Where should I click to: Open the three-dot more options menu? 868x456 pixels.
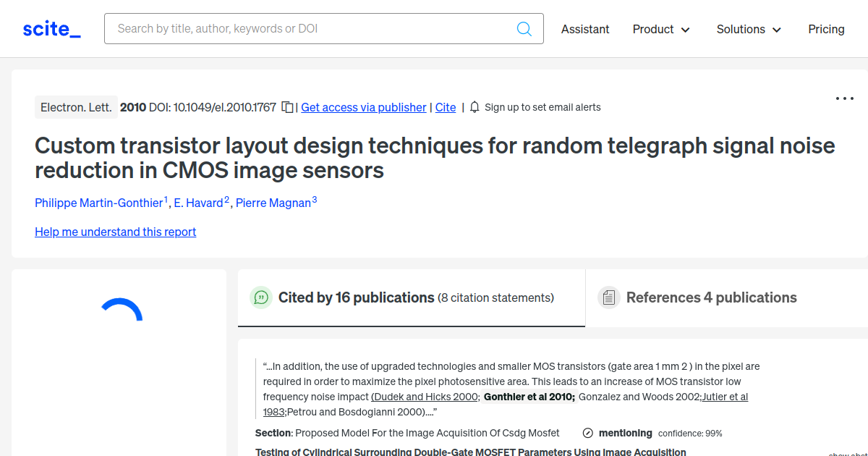pyautogui.click(x=844, y=99)
